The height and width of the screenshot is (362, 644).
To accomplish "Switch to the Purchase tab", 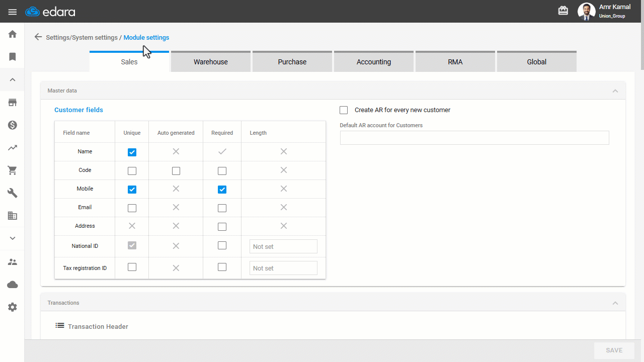I will [x=292, y=61].
